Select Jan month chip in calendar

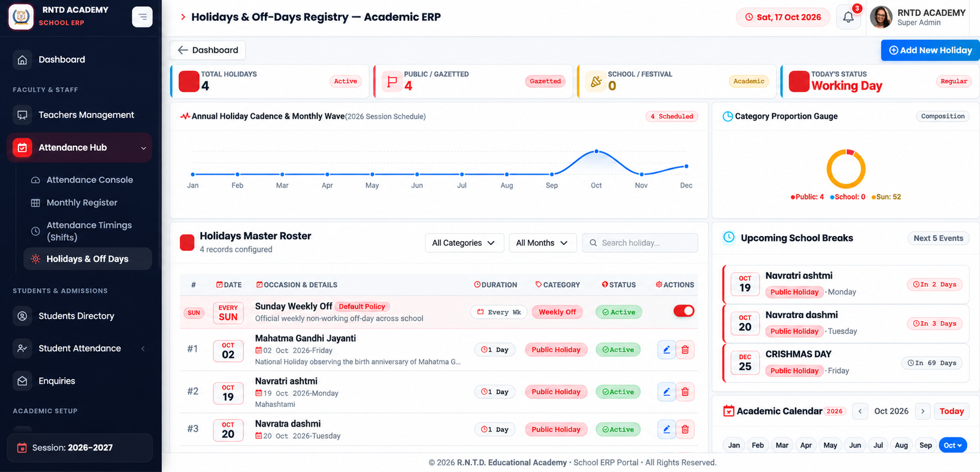coord(734,445)
